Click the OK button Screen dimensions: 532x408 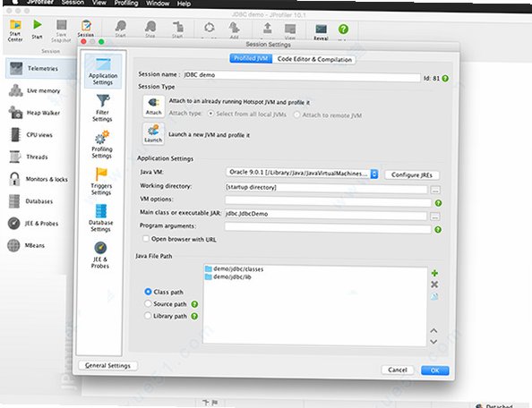pyautogui.click(x=435, y=370)
